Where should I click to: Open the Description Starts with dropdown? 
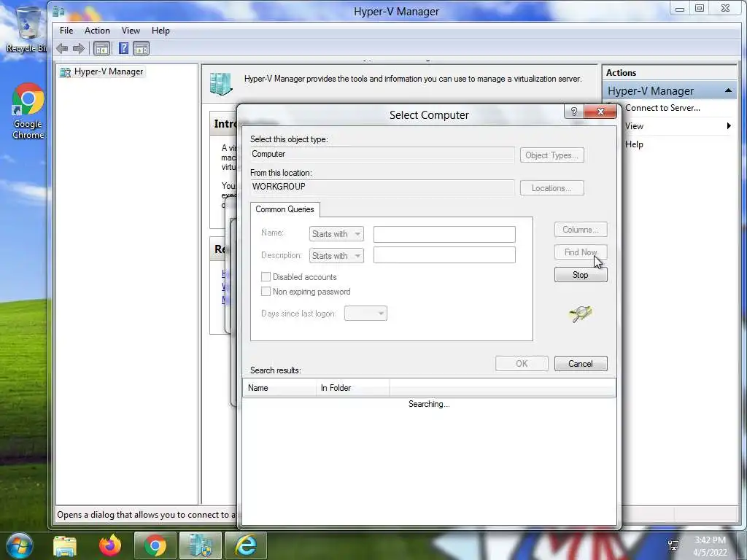pyautogui.click(x=336, y=256)
